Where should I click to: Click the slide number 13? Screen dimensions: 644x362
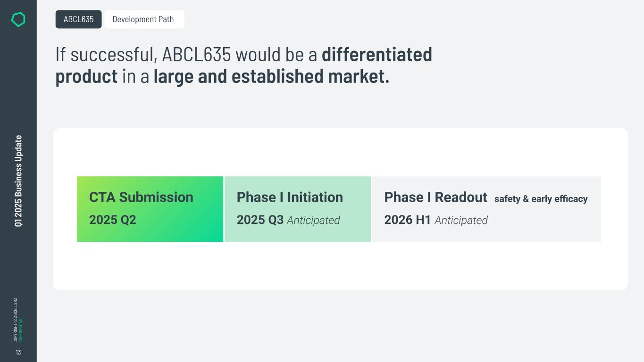click(18, 353)
